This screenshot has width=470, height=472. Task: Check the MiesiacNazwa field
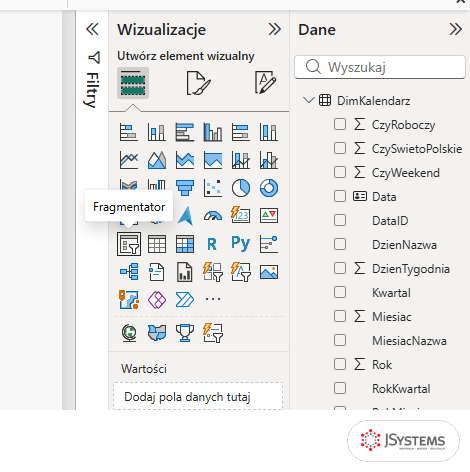tap(340, 340)
